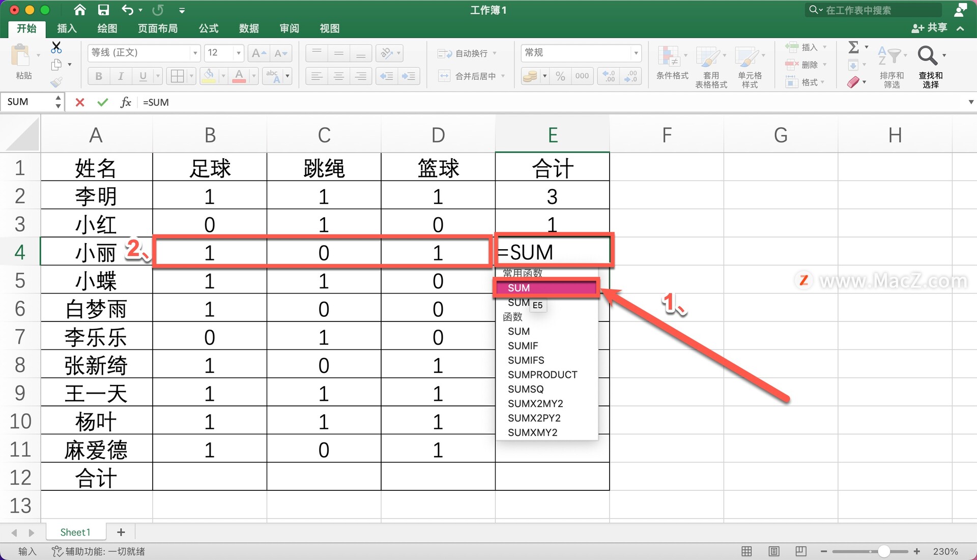Open number format 常规 dropdown
Viewport: 977px width, 560px height.
pyautogui.click(x=636, y=53)
